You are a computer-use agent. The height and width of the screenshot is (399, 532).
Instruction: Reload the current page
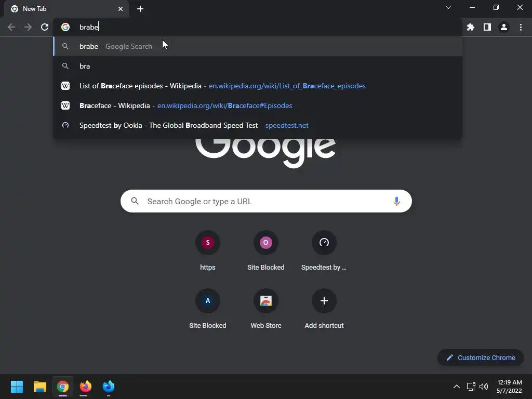(45, 27)
